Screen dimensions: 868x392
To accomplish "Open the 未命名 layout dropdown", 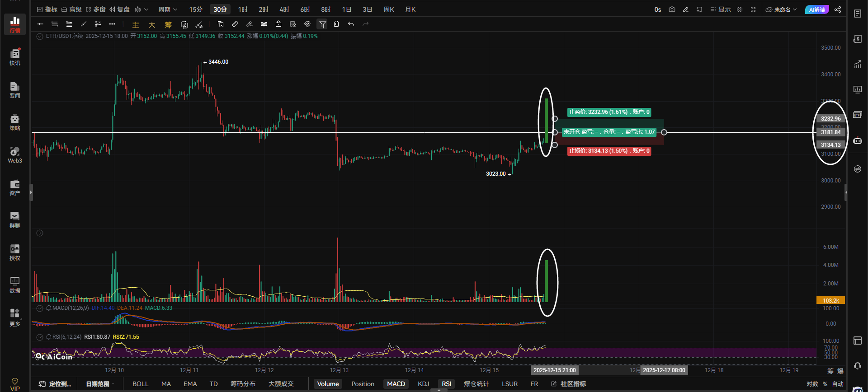I will coord(782,9).
